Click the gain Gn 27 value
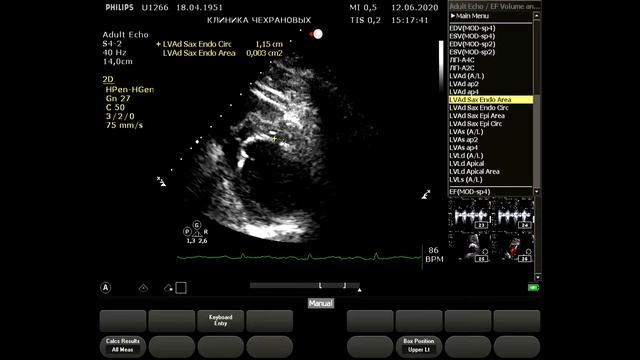The width and height of the screenshot is (640, 360). 118,98
